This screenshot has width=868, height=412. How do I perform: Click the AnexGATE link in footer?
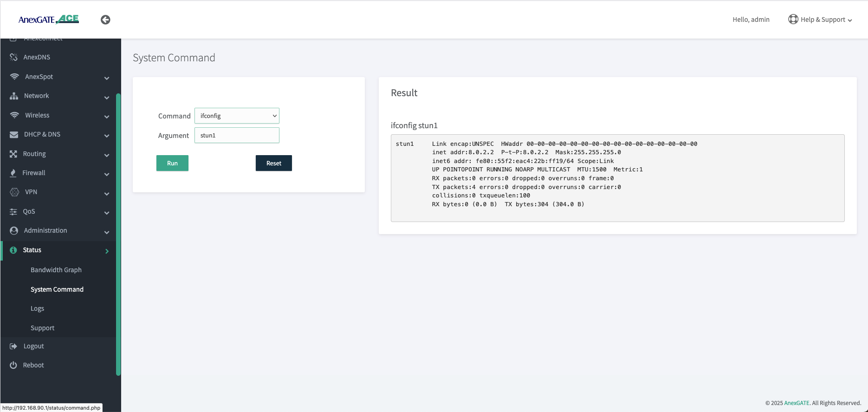[x=797, y=403]
